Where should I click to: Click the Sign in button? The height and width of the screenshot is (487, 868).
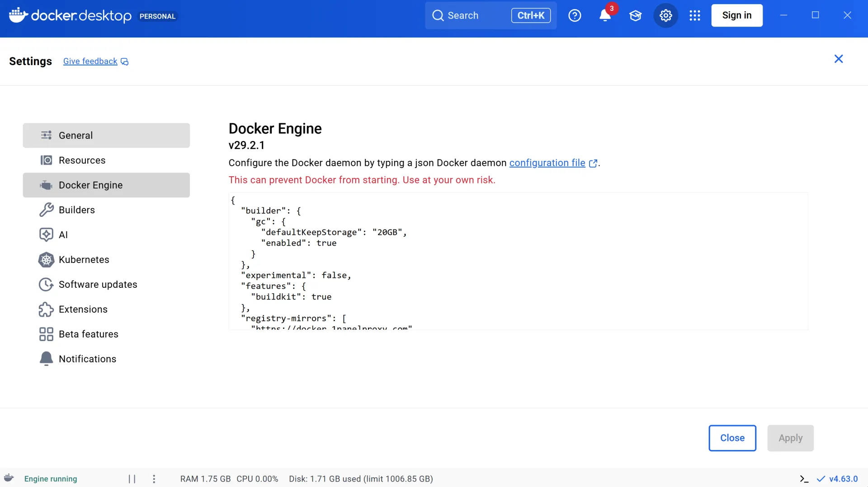[x=737, y=15]
